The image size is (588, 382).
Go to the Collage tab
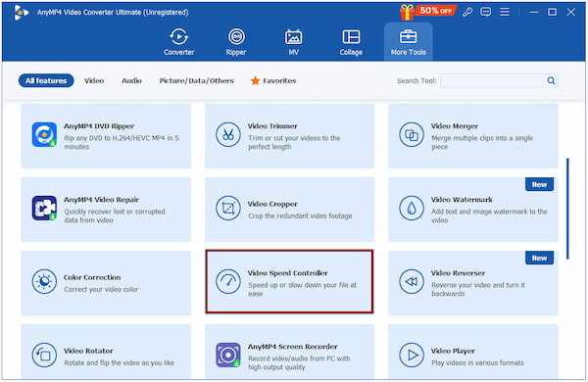351,42
